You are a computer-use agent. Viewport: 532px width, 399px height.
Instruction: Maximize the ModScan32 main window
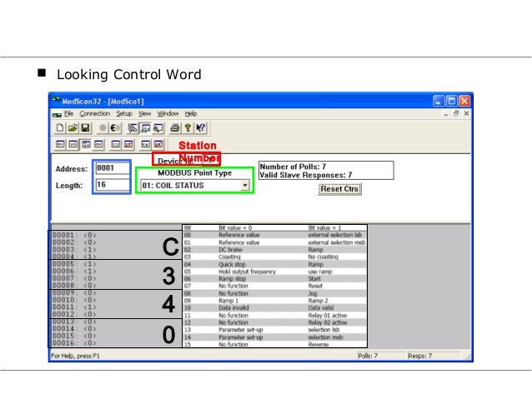[x=451, y=101]
